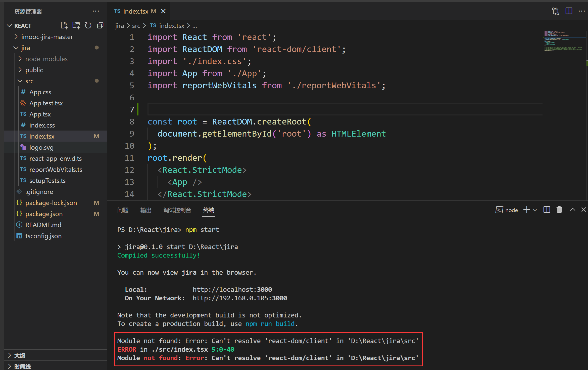Viewport: 588px width, 370px height.
Task: Open react-app-env.d.ts file
Action: click(x=56, y=158)
